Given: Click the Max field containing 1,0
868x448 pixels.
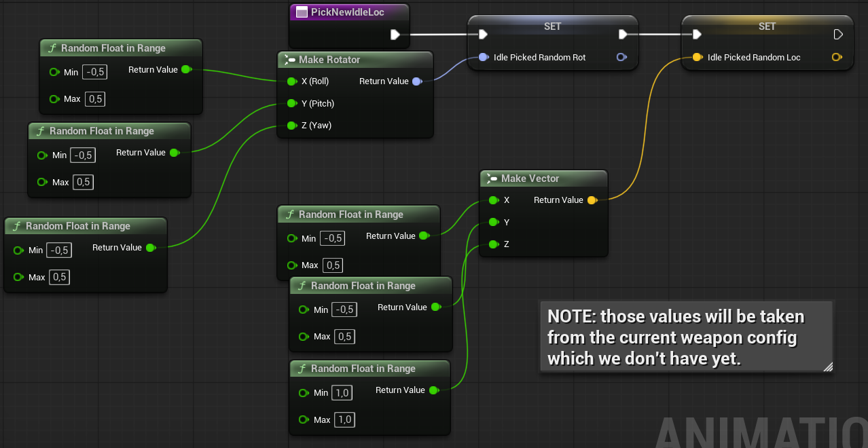Looking at the screenshot, I should [344, 419].
